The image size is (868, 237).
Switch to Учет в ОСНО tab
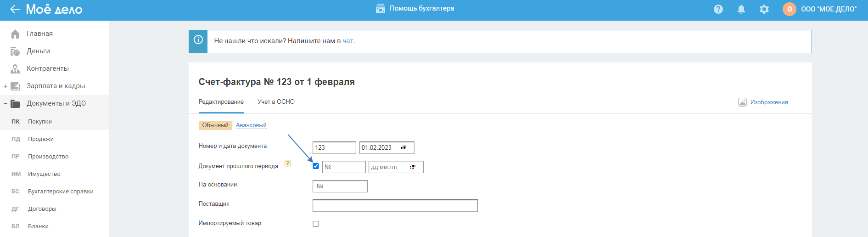(276, 102)
